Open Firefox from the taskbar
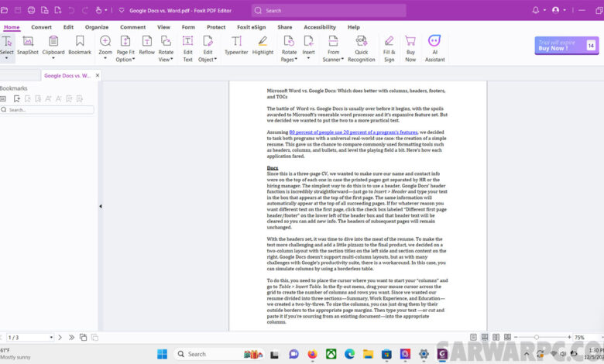 (x=312, y=354)
